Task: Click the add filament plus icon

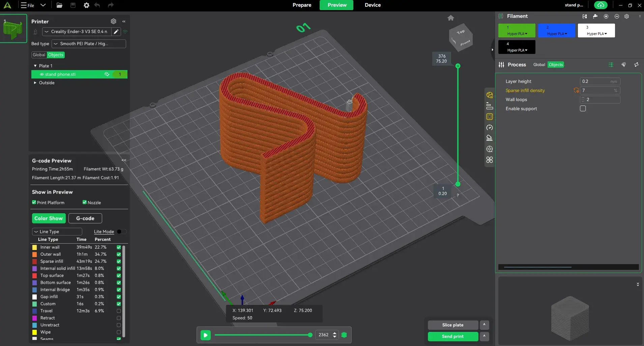Action: point(606,16)
